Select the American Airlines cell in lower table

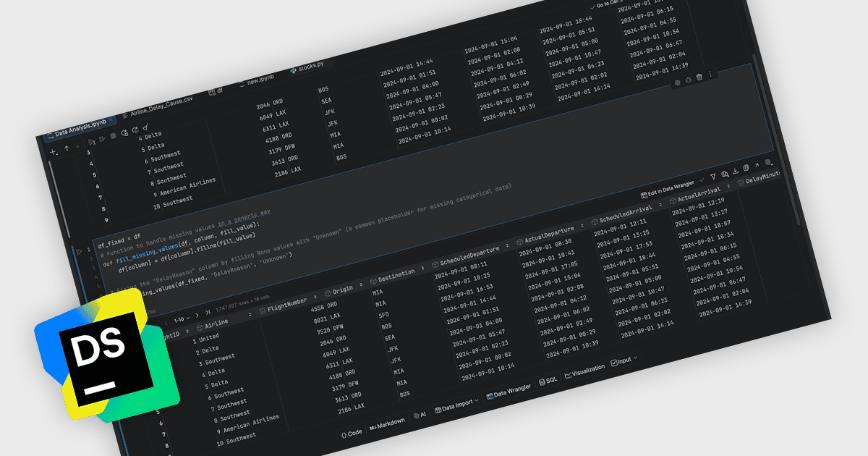252,423
